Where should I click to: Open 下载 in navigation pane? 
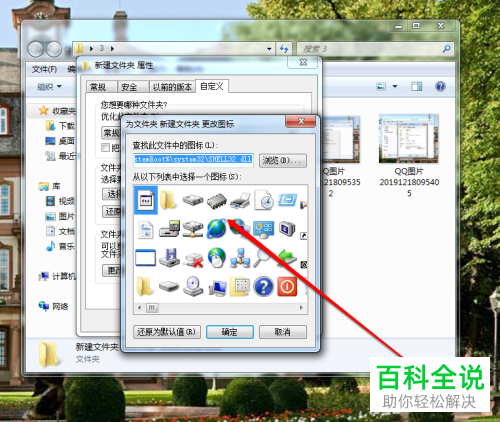click(60, 126)
